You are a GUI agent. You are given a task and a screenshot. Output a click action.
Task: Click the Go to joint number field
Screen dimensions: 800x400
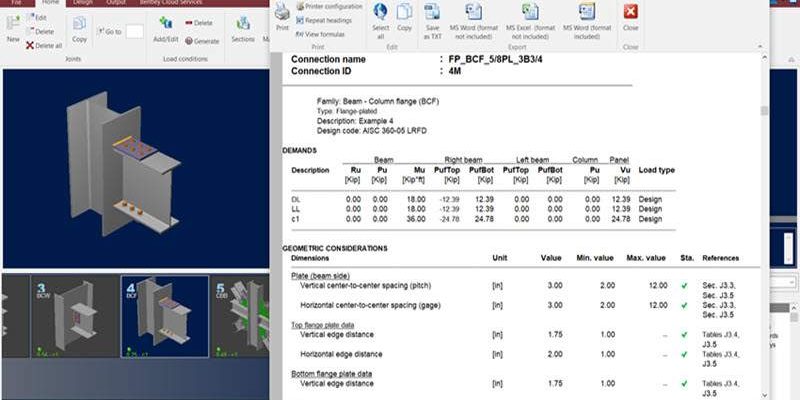[x=134, y=32]
